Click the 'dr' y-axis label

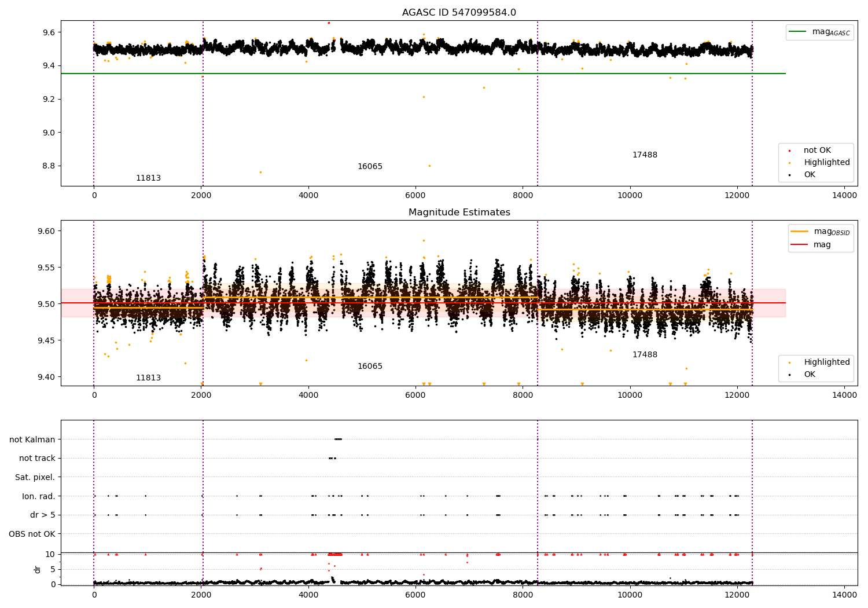tap(38, 570)
